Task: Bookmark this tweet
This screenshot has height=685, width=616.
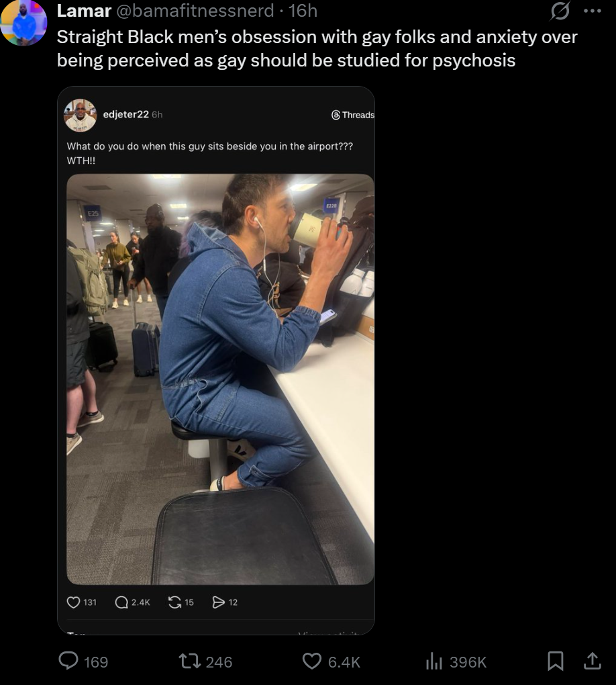Action: click(556, 661)
